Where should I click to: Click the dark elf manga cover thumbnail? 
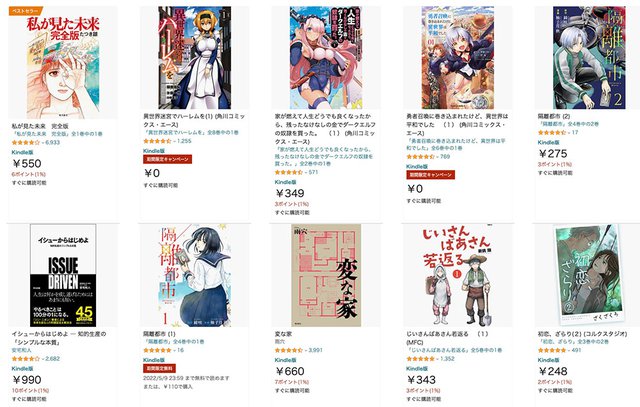(x=326, y=58)
